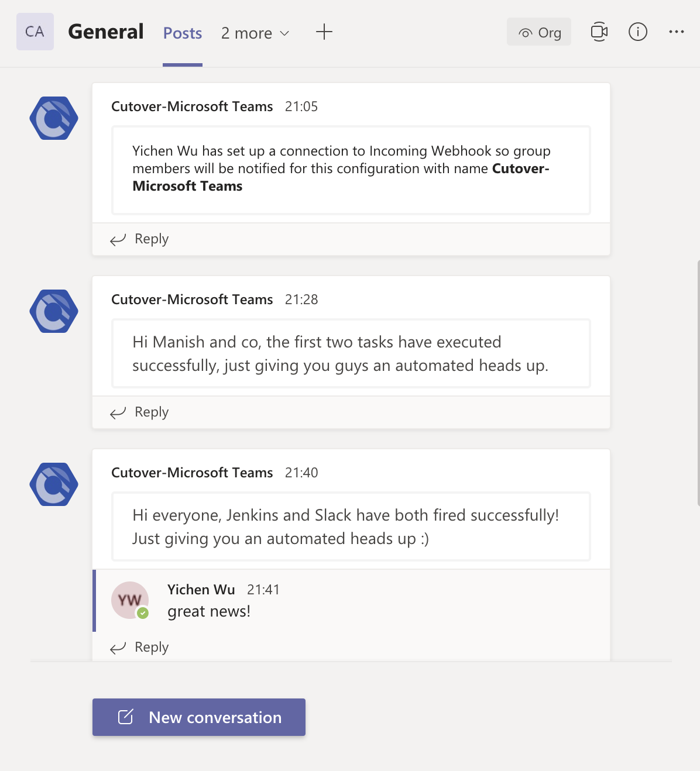Screen dimensions: 700x771
Task: Reply to the 'Hi Manish and co' message
Action: (x=140, y=412)
